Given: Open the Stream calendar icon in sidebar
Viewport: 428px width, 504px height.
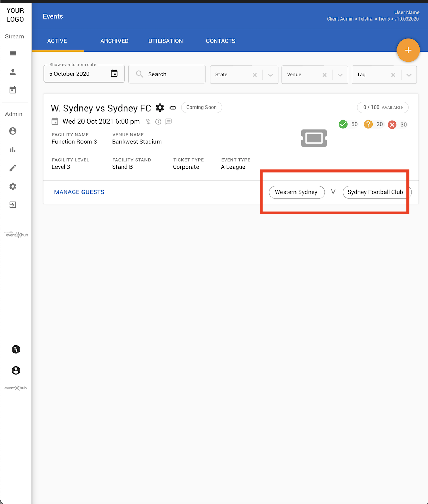Looking at the screenshot, I should pyautogui.click(x=13, y=90).
